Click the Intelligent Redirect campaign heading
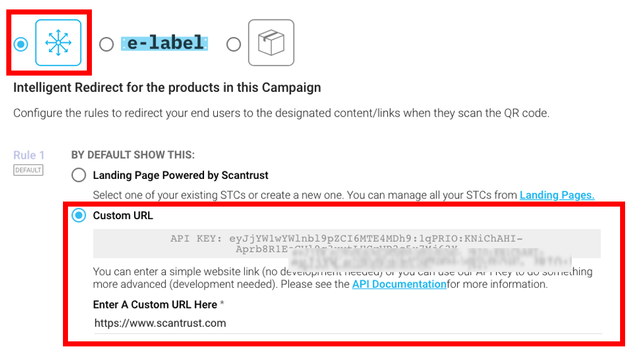This screenshot has height=359, width=644. point(167,88)
